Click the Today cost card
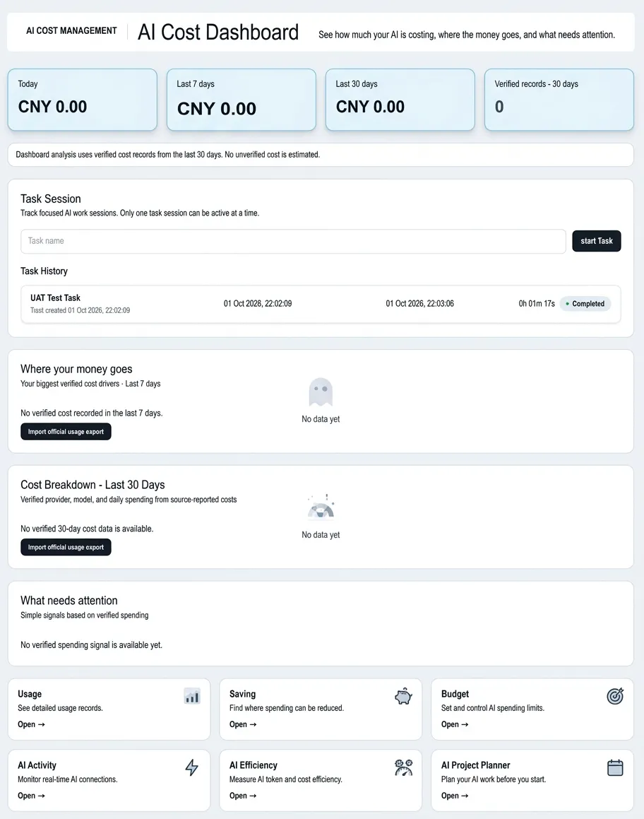Image resolution: width=644 pixels, height=819 pixels. coord(83,99)
